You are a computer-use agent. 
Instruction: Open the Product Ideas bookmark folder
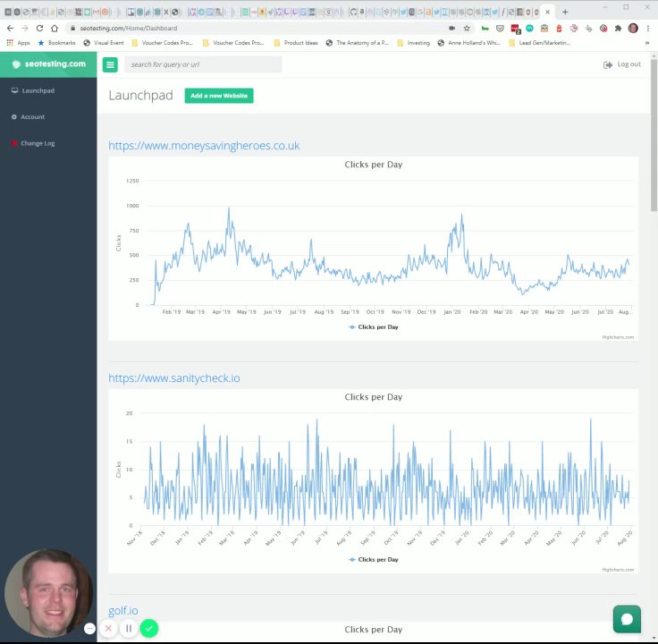click(296, 43)
